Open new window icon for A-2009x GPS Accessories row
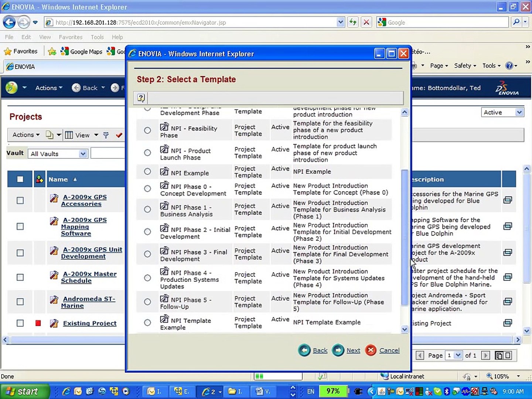The height and width of the screenshot is (399, 532). [x=508, y=200]
